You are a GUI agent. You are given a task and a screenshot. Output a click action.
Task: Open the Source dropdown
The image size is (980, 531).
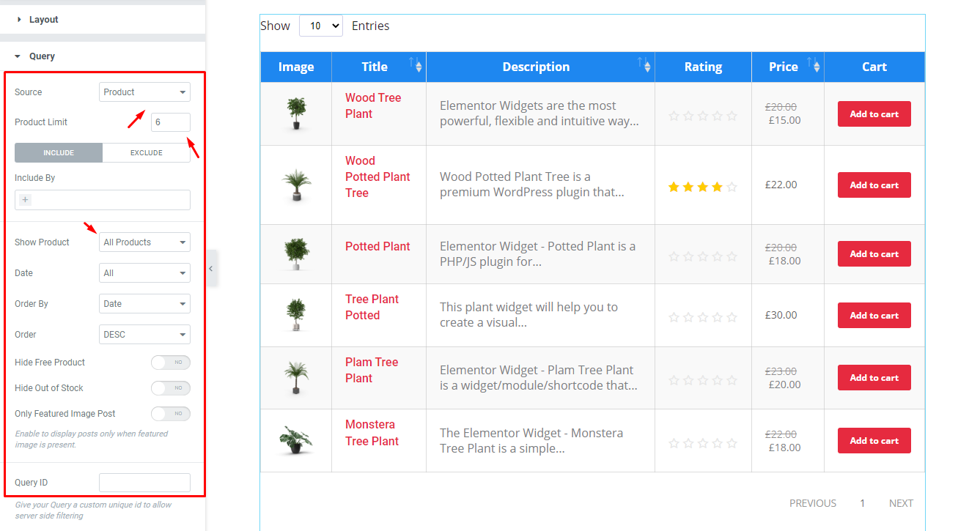144,92
